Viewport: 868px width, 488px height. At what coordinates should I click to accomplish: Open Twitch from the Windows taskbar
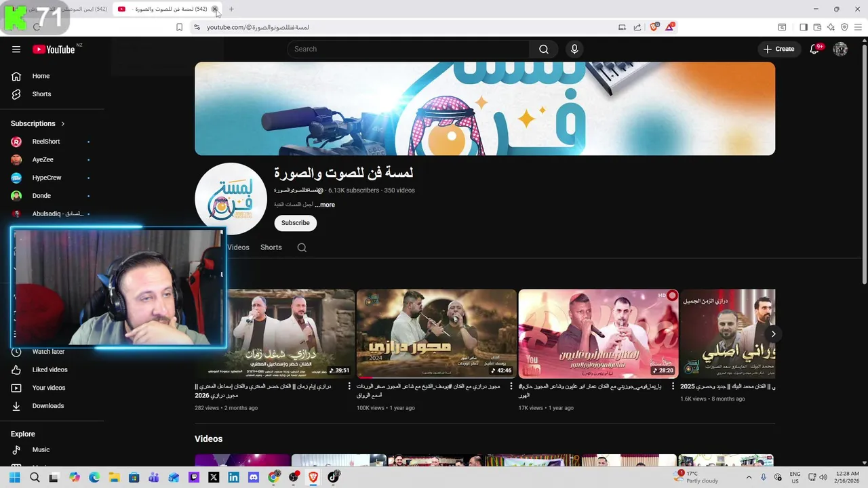[194, 477]
